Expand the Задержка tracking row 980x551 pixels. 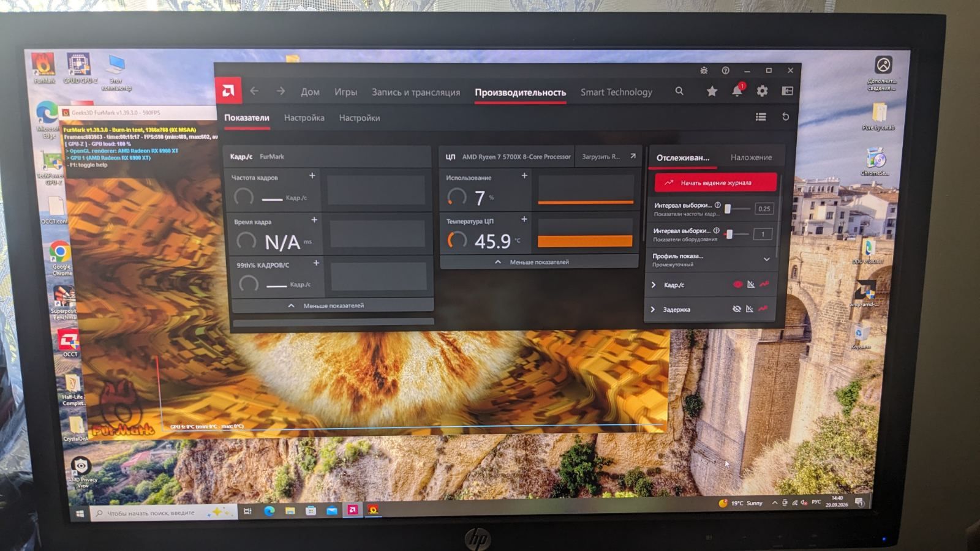653,309
